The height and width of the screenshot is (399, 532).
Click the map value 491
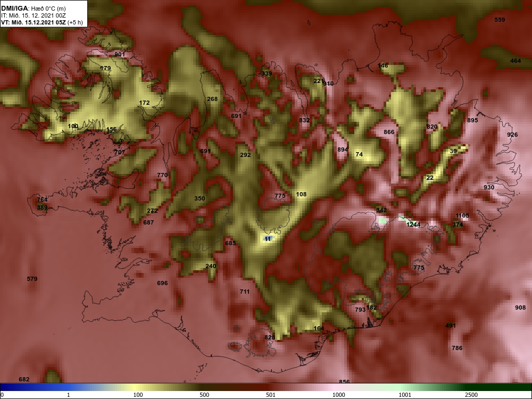[x=451, y=326]
